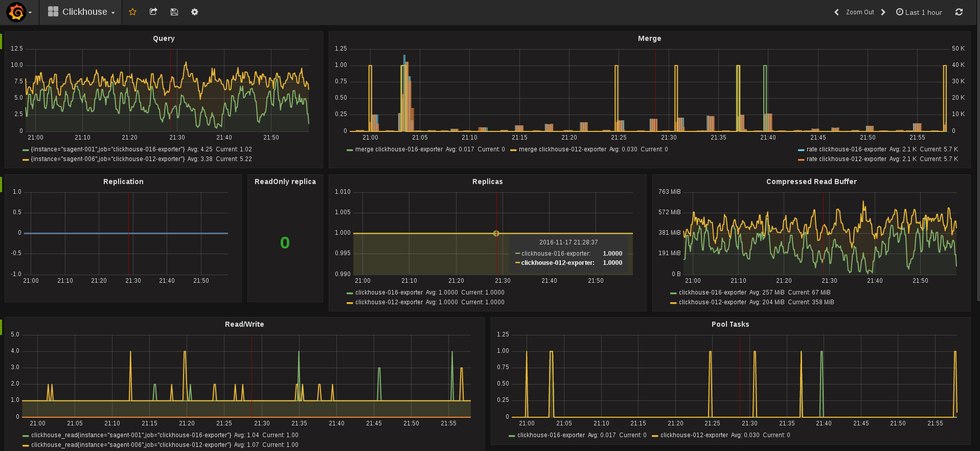The height and width of the screenshot is (451, 980).
Task: Toggle sagent-001 series in Query legend
Action: pos(108,149)
